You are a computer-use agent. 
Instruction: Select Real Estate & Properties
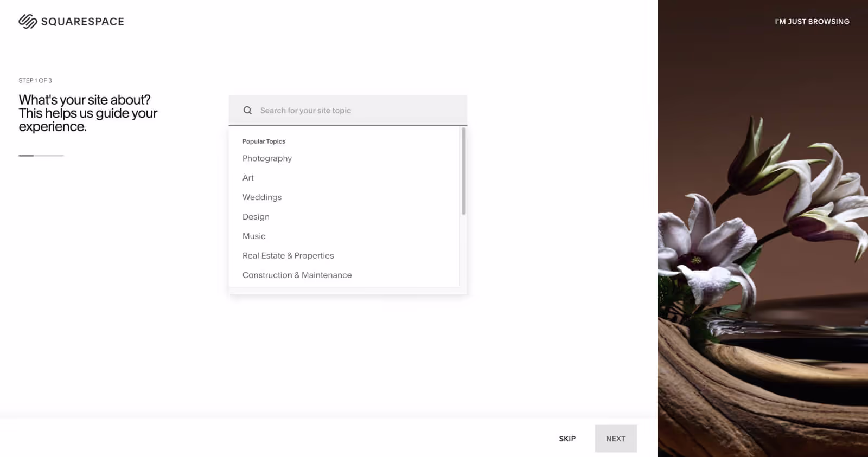(288, 256)
